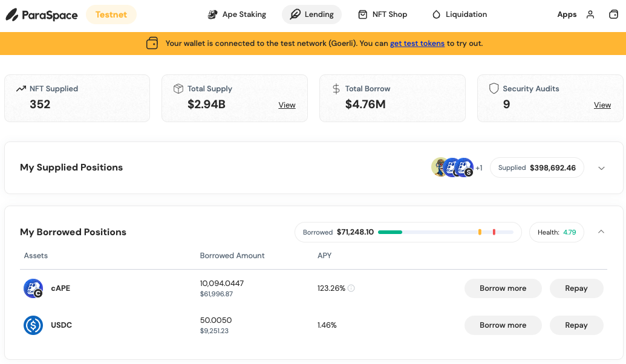Click the USDC amount 50.0050

215,320
